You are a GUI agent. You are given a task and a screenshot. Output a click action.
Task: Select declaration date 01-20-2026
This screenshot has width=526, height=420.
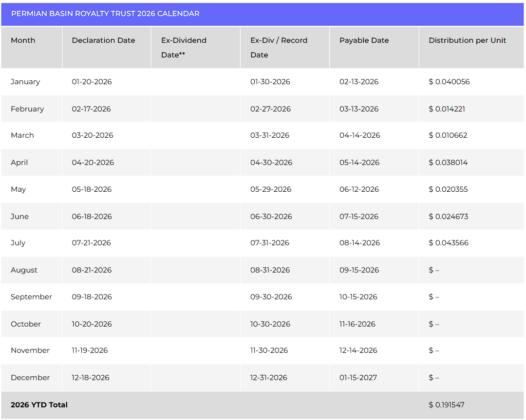[92, 82]
